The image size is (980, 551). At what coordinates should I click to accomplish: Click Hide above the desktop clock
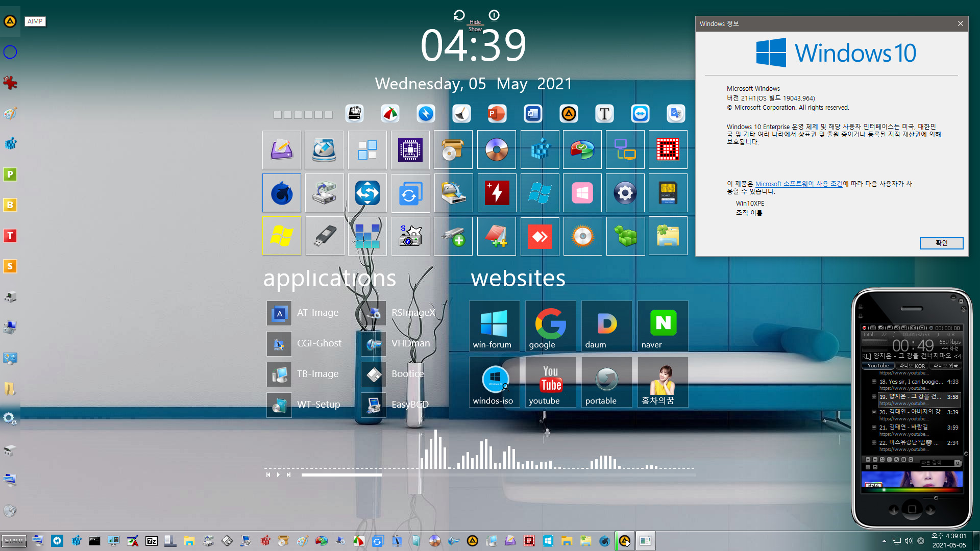click(475, 22)
